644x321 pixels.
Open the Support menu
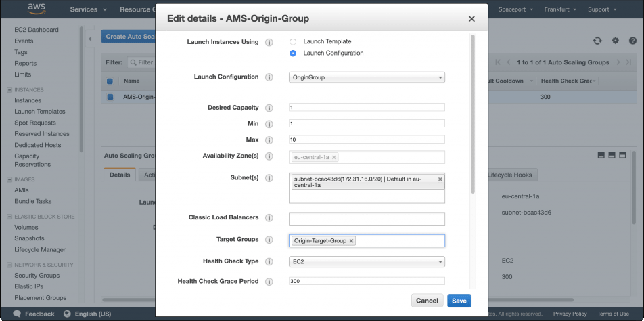[602, 9]
